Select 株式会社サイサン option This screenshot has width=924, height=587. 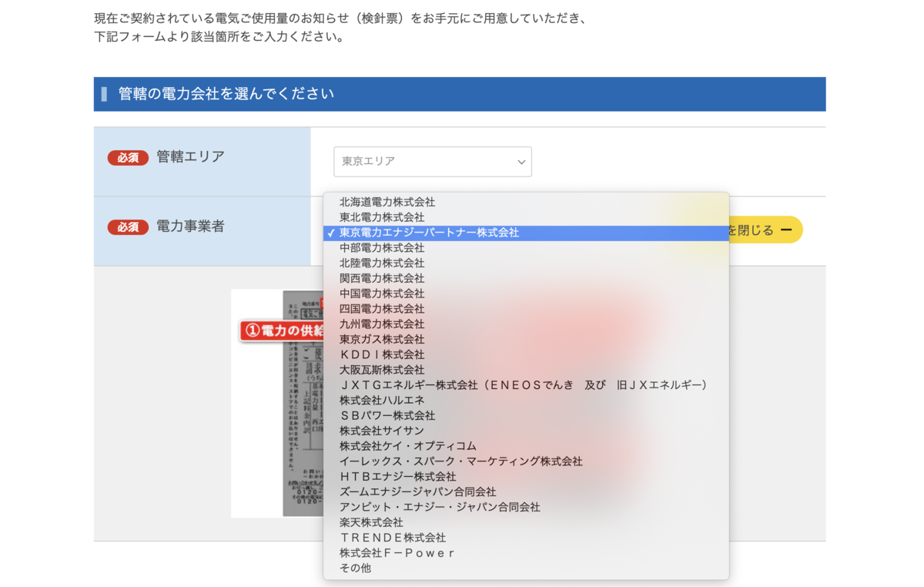[526, 431]
